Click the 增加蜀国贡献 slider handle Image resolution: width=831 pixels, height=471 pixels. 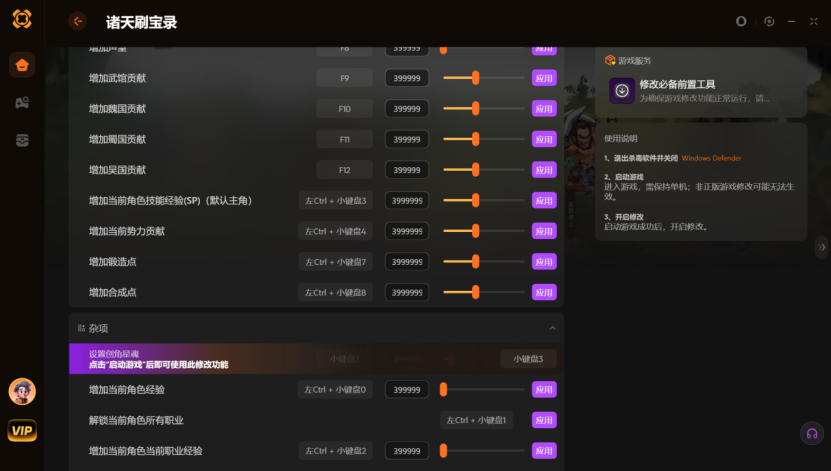[x=475, y=139]
